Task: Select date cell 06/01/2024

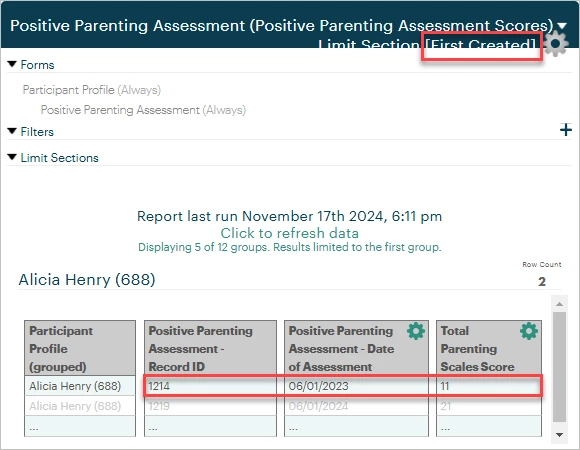Action: 356,406
